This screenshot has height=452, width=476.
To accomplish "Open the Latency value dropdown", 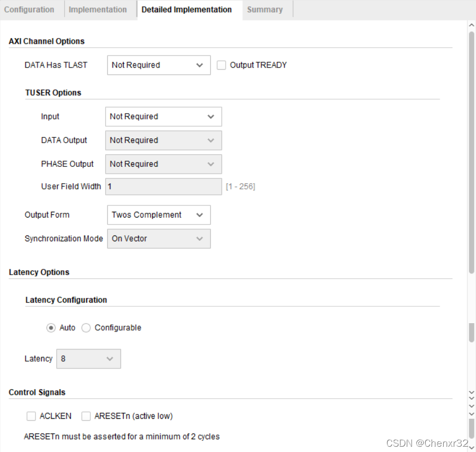I will pos(89,359).
